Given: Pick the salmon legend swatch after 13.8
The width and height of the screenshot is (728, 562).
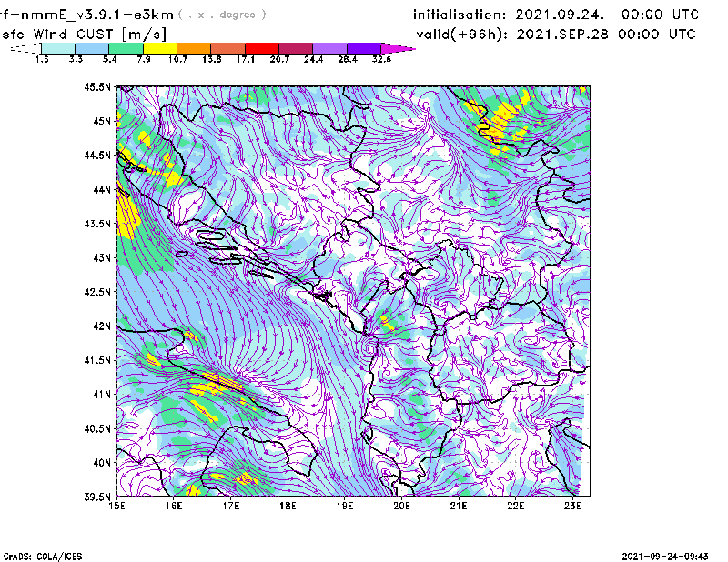Looking at the screenshot, I should pyautogui.click(x=228, y=48).
